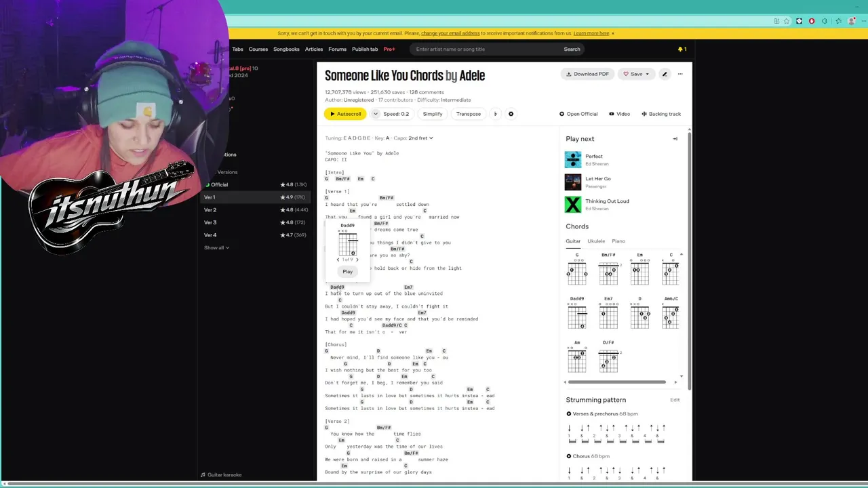Expand the autoscroll speed chevron
Image resolution: width=868 pixels, height=488 pixels.
pos(375,114)
